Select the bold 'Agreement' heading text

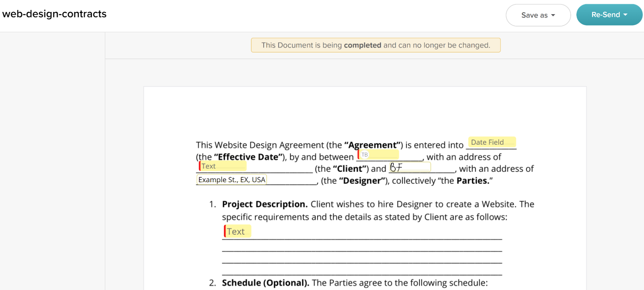point(371,145)
